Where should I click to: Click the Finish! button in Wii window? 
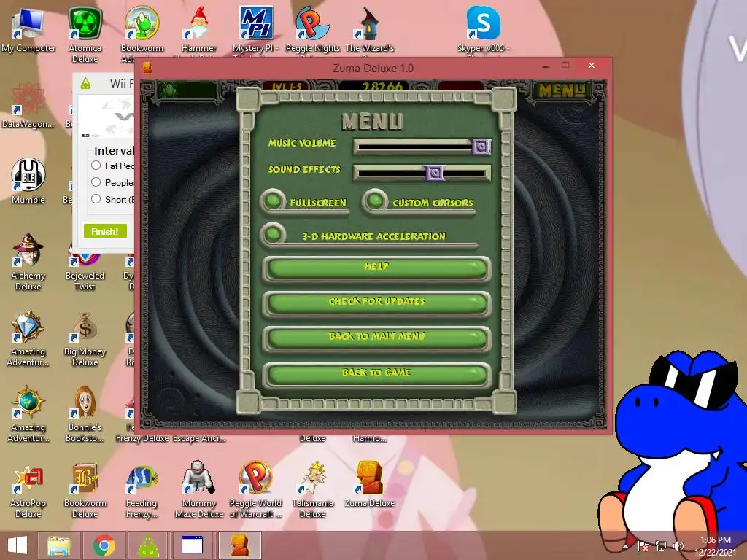[105, 231]
